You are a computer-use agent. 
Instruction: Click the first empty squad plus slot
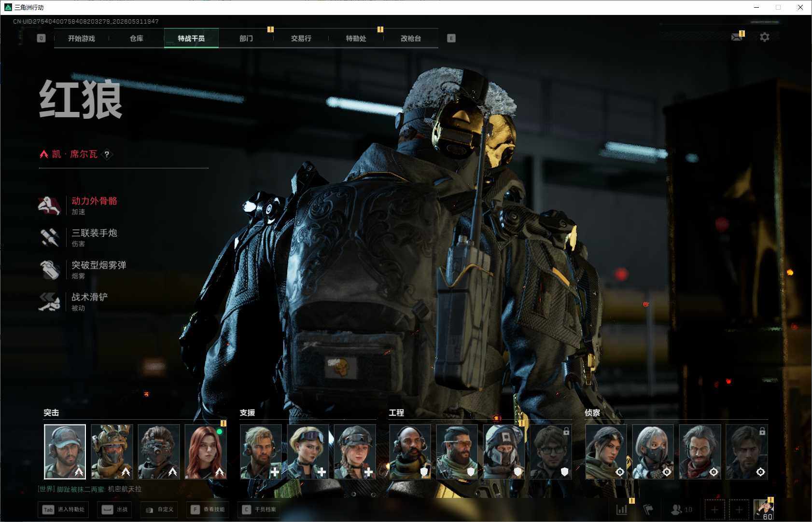click(714, 509)
